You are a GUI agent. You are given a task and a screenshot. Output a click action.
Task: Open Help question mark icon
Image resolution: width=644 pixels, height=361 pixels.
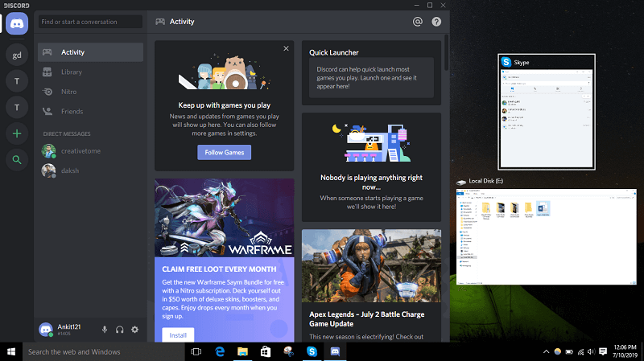(436, 22)
